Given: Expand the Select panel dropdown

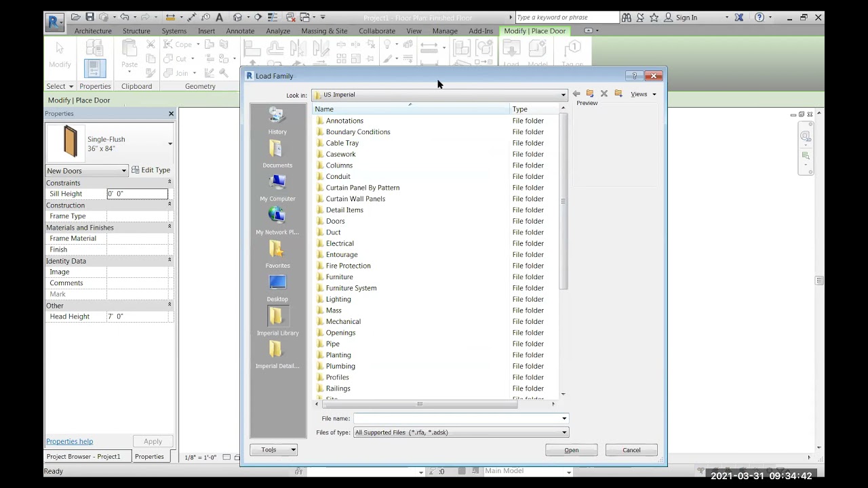Looking at the screenshot, I should 60,86.
